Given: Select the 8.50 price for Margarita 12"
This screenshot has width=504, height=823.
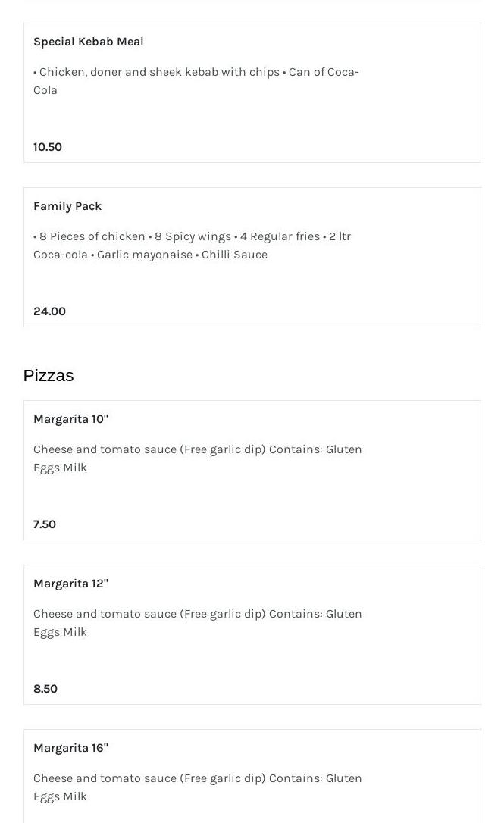Looking at the screenshot, I should coord(45,689).
